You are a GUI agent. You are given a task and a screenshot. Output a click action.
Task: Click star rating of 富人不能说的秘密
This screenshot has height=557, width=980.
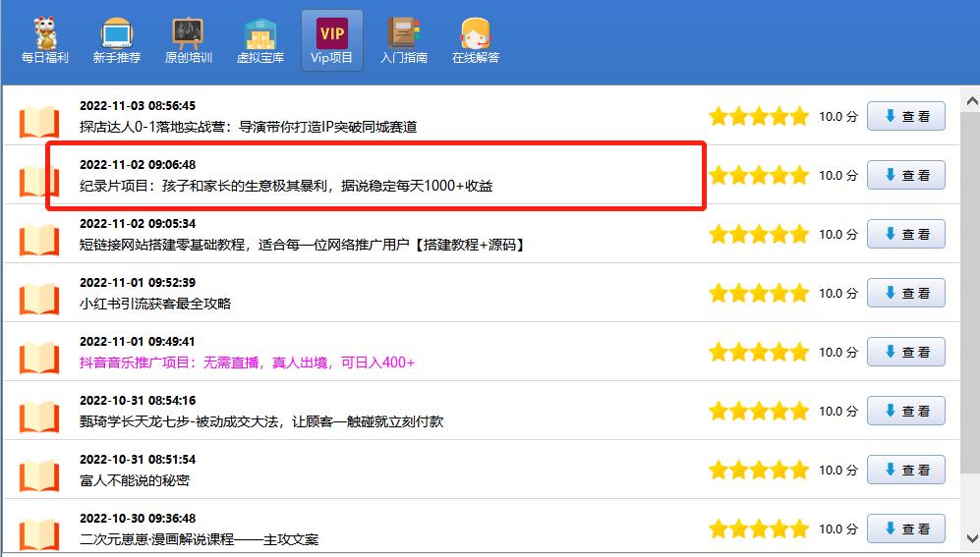[759, 470]
